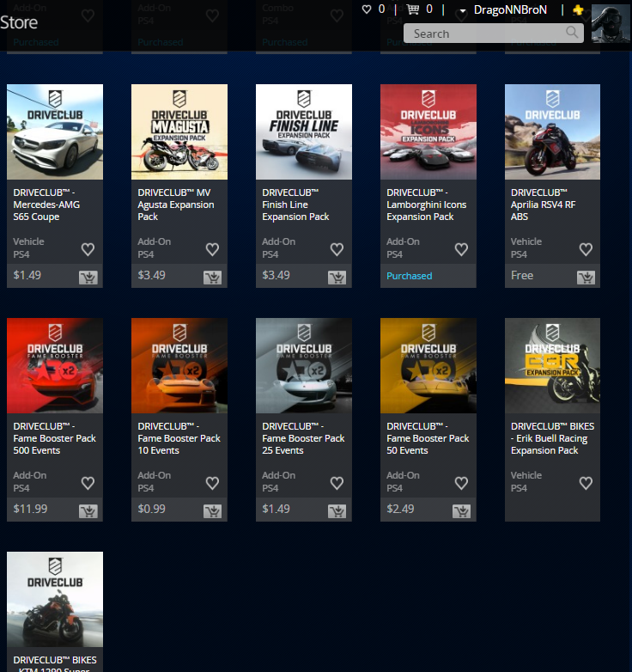The image size is (632, 672).
Task: Add Fame Booster Pack 500 Events to cart
Action: [88, 510]
